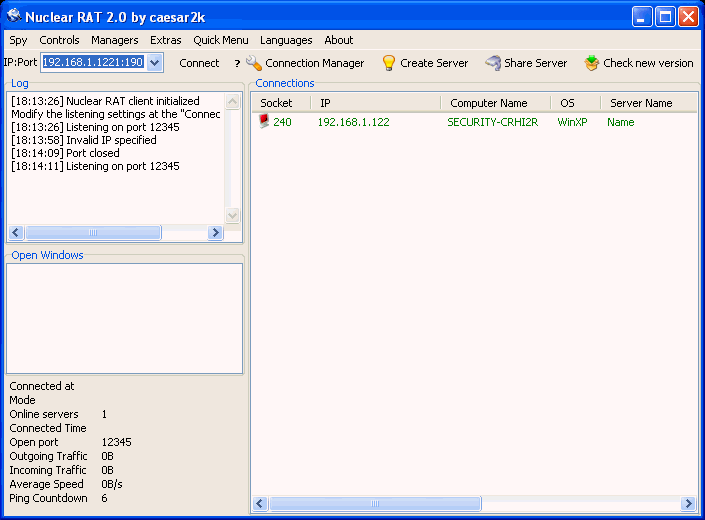Click the Share Server icon

coord(493,63)
